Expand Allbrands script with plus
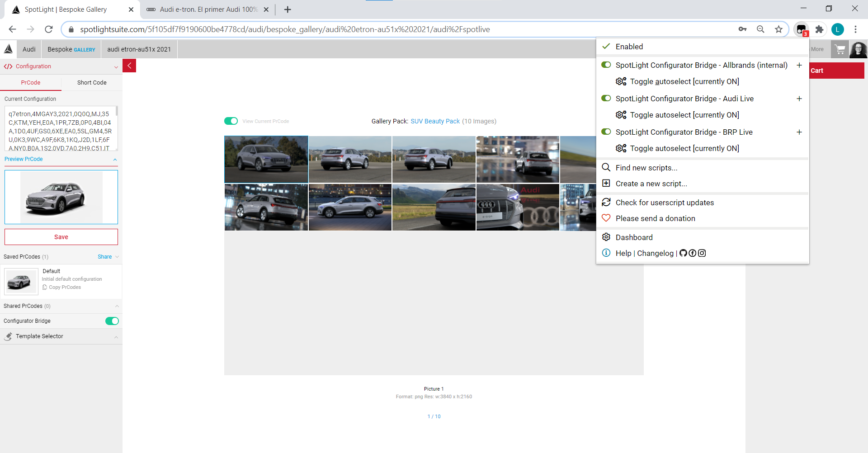 click(x=799, y=65)
